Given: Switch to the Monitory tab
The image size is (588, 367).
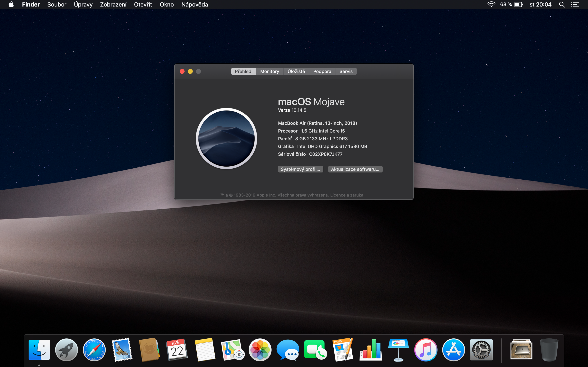Looking at the screenshot, I should (269, 71).
